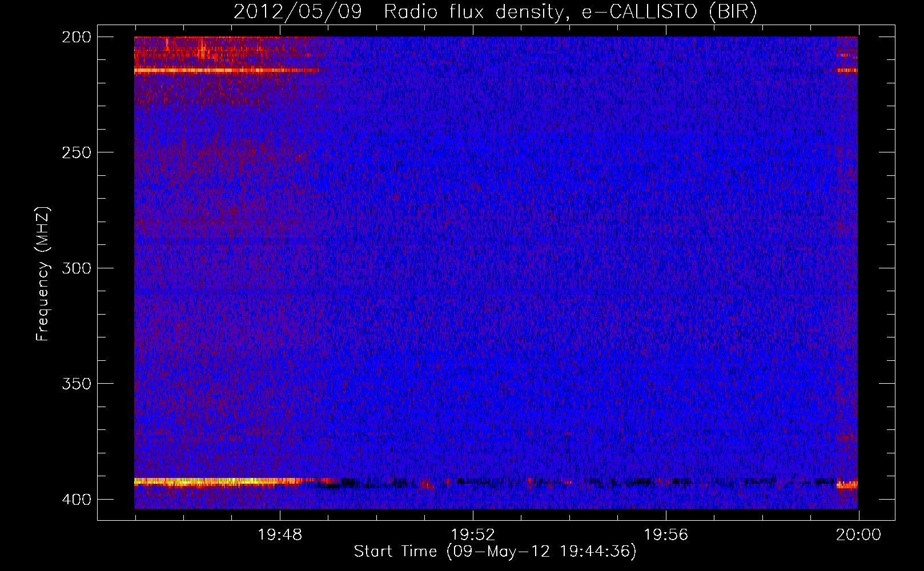Click the 'Frequency (MHZ)' axis label
The image size is (924, 571).
43,274
